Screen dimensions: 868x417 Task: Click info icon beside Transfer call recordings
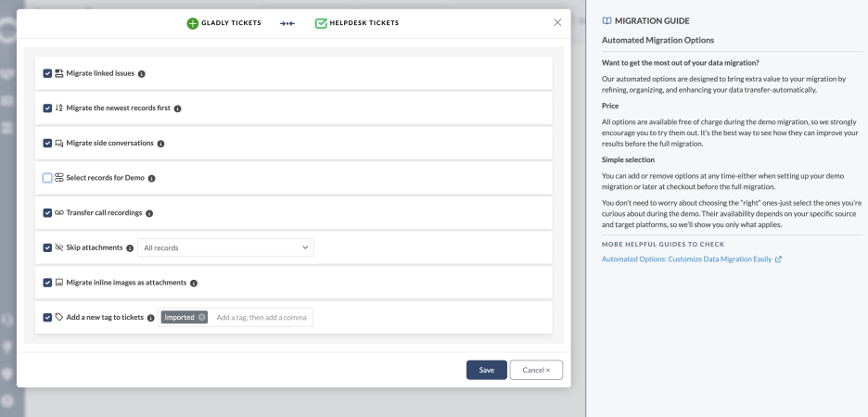click(x=149, y=213)
